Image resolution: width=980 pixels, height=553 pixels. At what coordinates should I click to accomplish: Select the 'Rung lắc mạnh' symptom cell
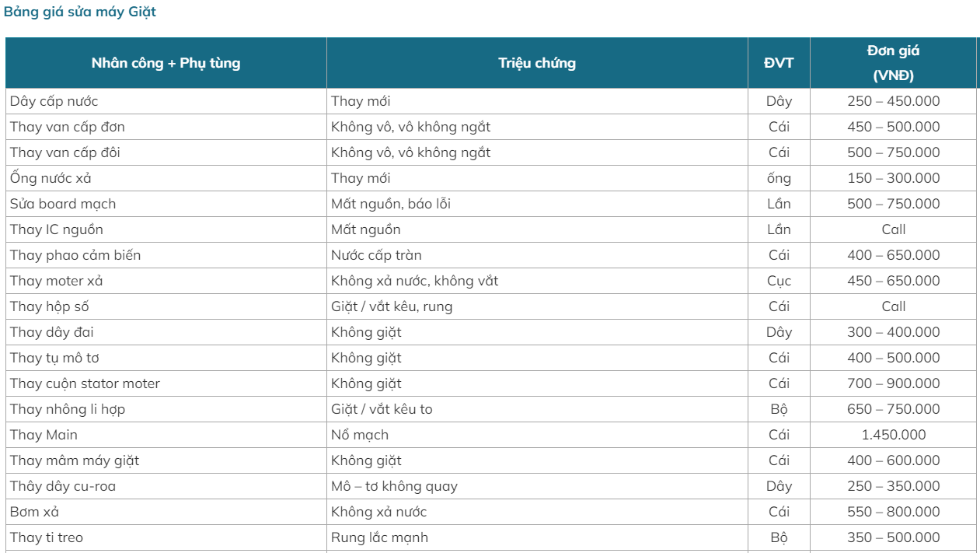coord(379,537)
